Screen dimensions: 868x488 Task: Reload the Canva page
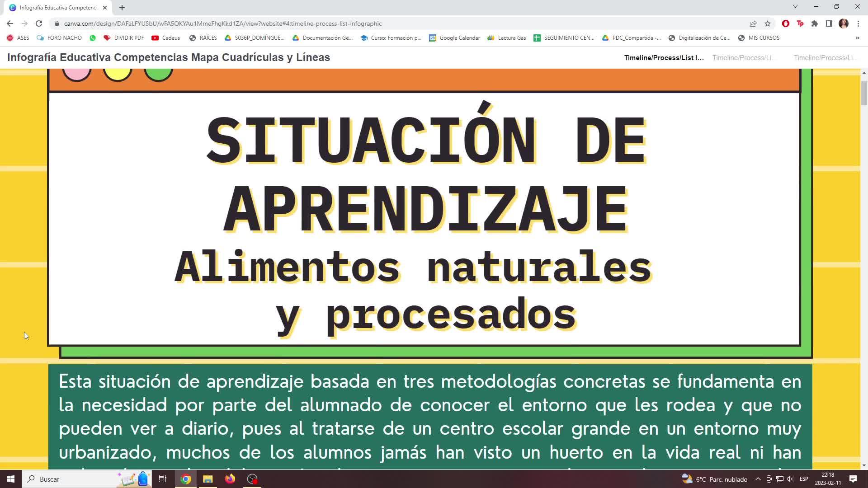39,23
